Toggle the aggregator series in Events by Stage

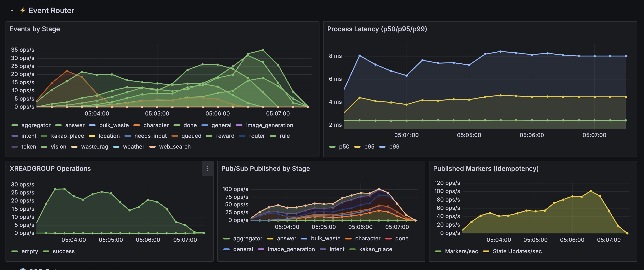pos(36,125)
